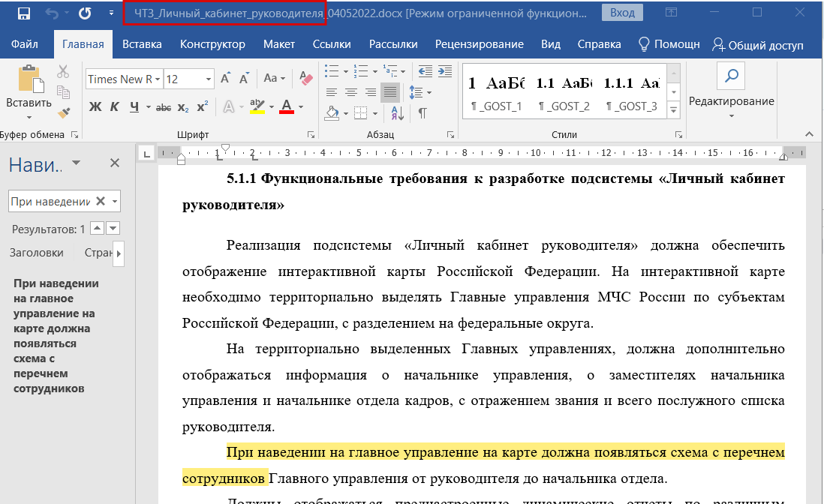Screen dimensions: 824x504
Task: Apply a bulleted list
Action: [332, 70]
